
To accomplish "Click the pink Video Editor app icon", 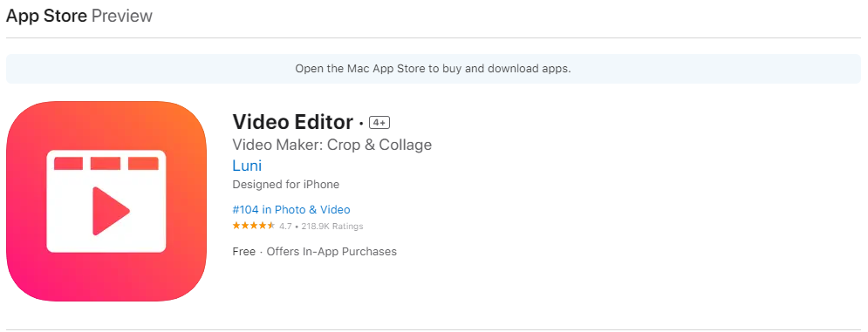I will (x=106, y=201).
